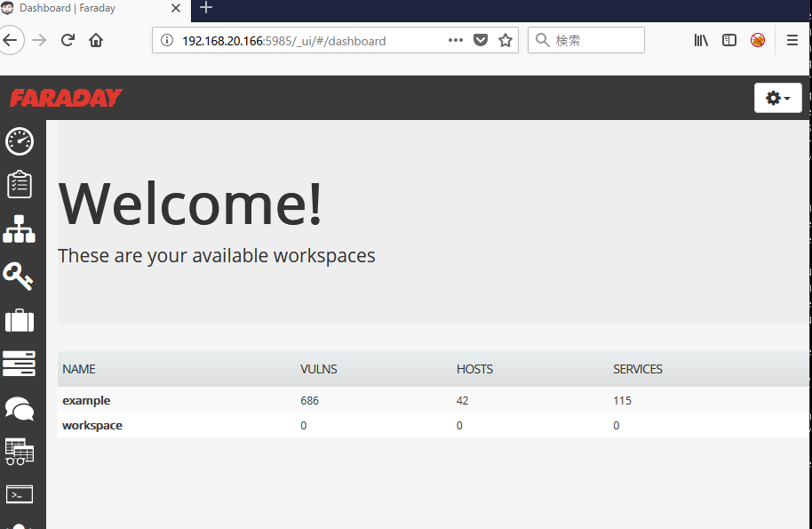The width and height of the screenshot is (812, 529).
Task: Click the 42 hosts value
Action: [x=463, y=400]
